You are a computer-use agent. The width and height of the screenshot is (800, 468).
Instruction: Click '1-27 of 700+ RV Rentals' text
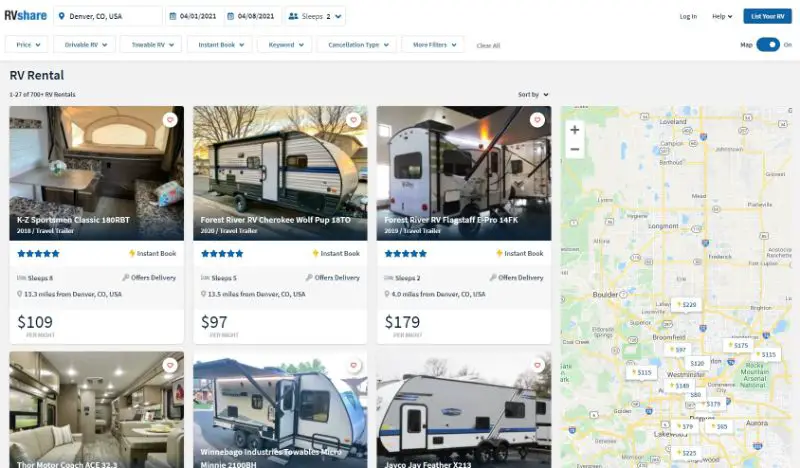[x=42, y=94]
